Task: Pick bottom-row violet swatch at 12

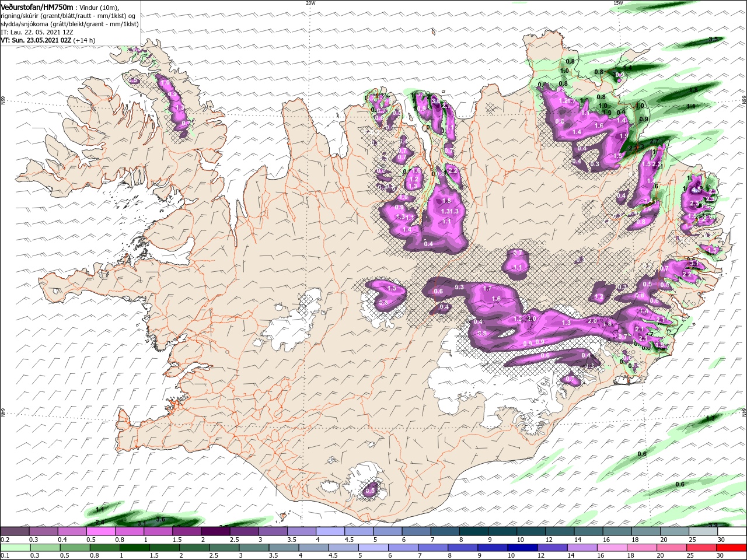Action: [552, 548]
